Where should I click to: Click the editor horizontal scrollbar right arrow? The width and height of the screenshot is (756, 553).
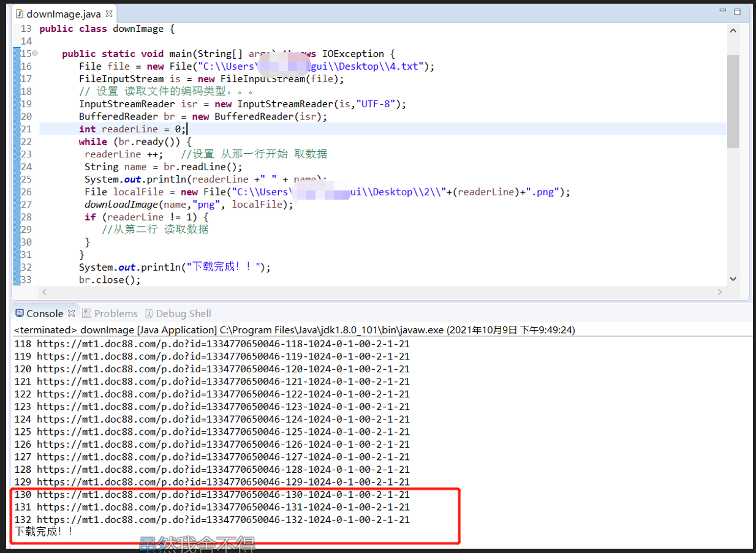click(x=720, y=293)
